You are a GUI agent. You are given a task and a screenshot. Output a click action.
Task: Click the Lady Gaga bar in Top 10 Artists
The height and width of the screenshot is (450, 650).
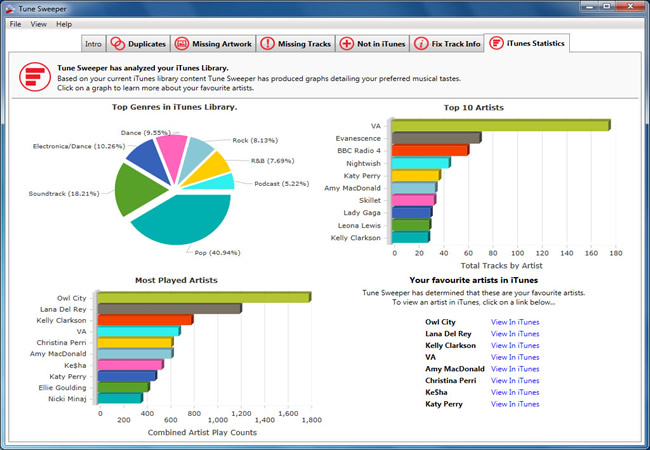tap(412, 212)
